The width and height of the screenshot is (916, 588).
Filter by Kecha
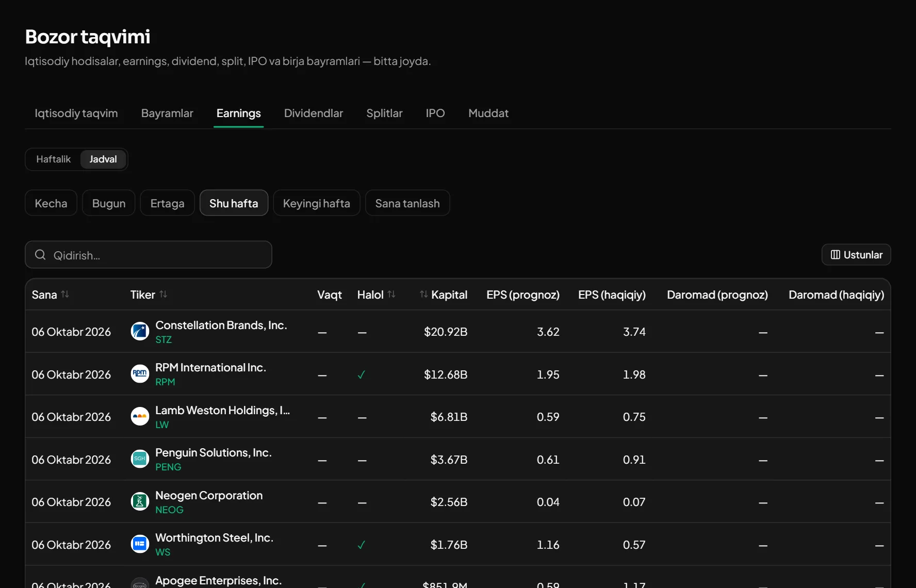point(51,203)
